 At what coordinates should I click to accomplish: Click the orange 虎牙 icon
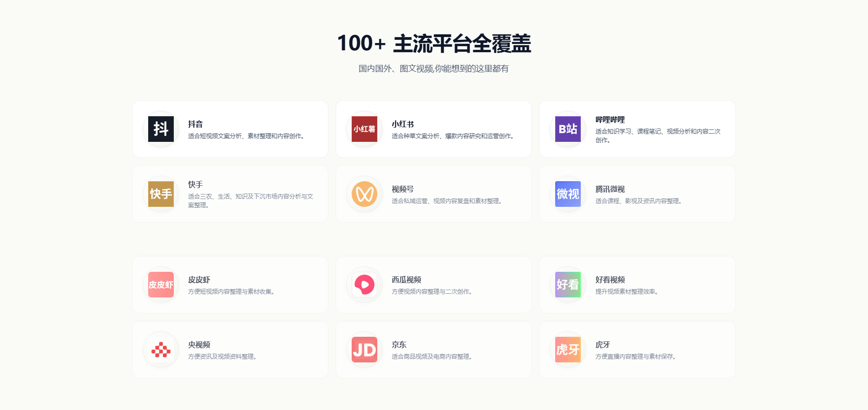click(568, 350)
